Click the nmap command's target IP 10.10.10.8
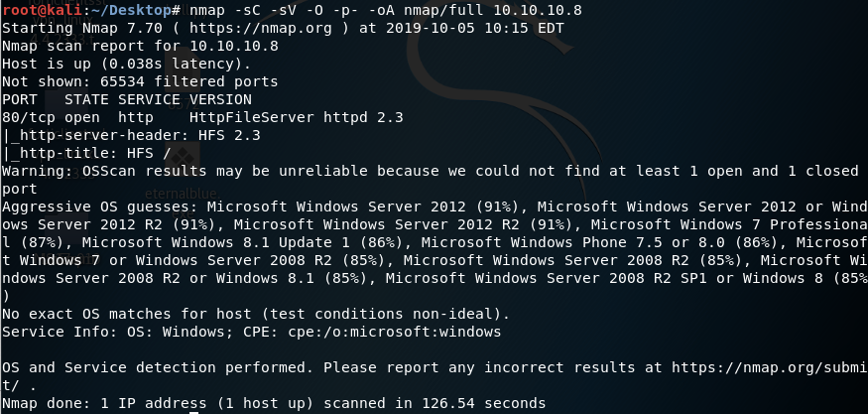Image resolution: width=868 pixels, height=414 pixels. pyautogui.click(x=540, y=10)
